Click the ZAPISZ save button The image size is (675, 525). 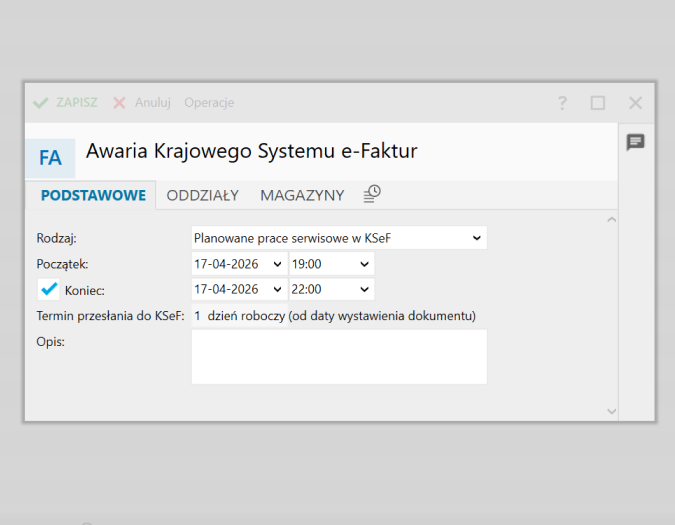(x=65, y=103)
